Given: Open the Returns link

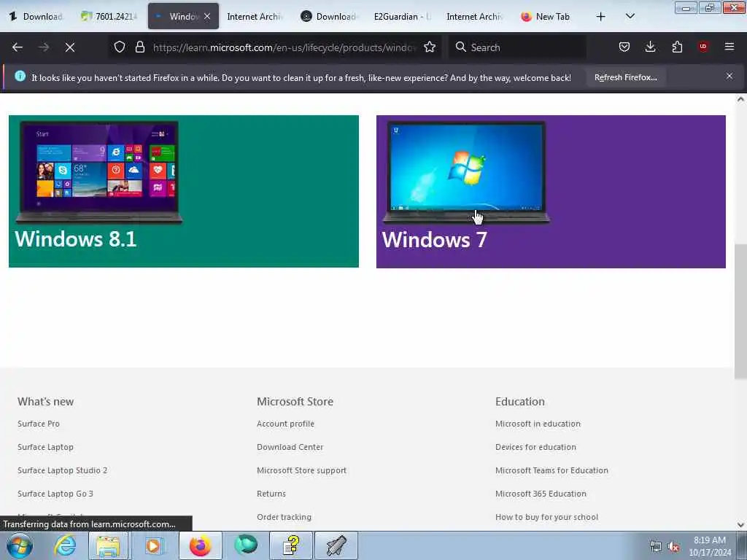Looking at the screenshot, I should click(271, 494).
